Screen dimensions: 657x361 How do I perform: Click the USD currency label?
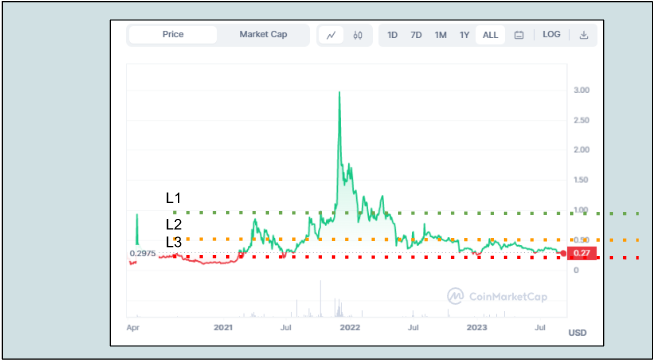tap(577, 333)
